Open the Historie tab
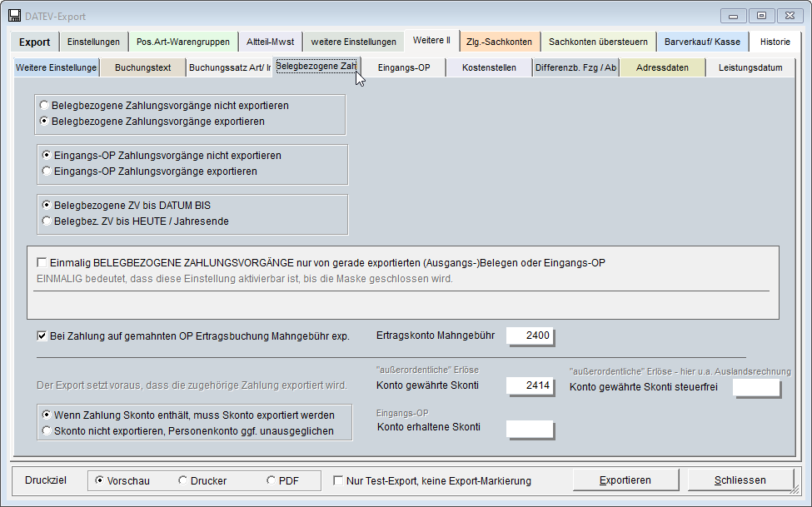 (775, 42)
